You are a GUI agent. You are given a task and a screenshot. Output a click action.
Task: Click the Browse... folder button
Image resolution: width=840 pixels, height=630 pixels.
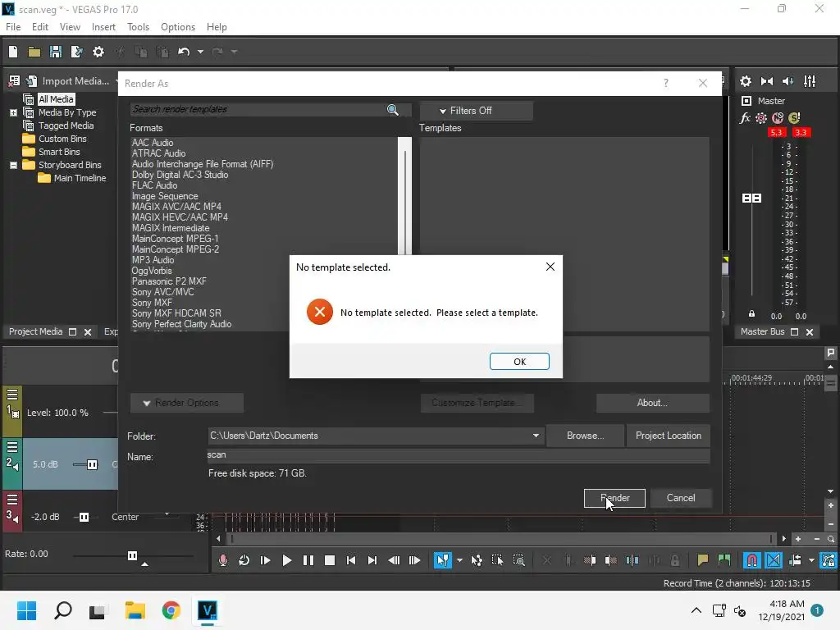pos(585,436)
